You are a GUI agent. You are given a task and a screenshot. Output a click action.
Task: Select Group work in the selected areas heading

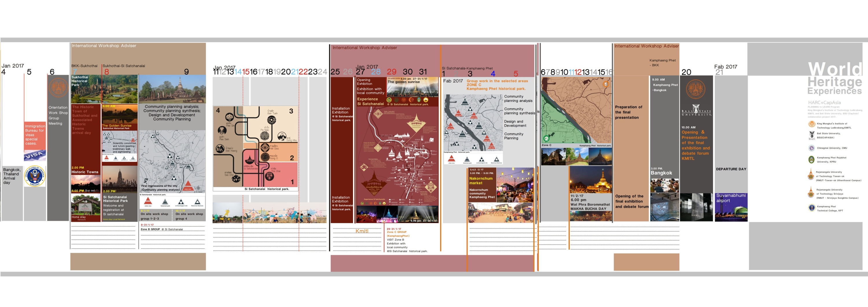click(x=497, y=81)
